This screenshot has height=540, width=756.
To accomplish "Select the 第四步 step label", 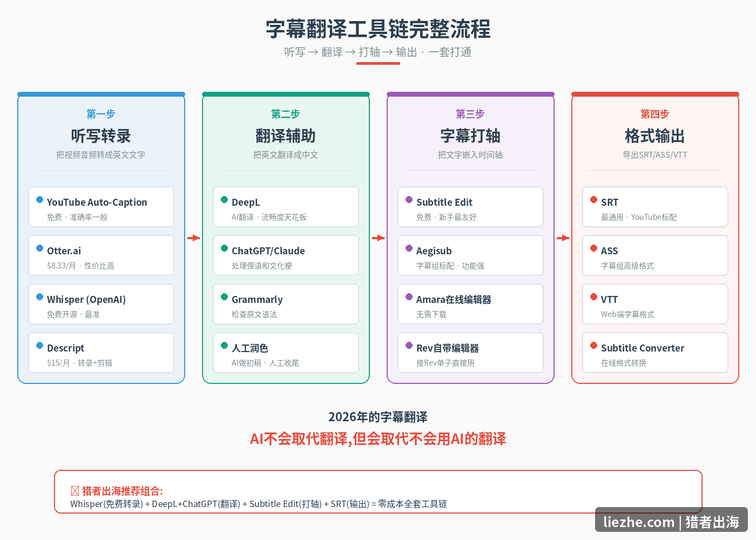I will pyautogui.click(x=655, y=114).
